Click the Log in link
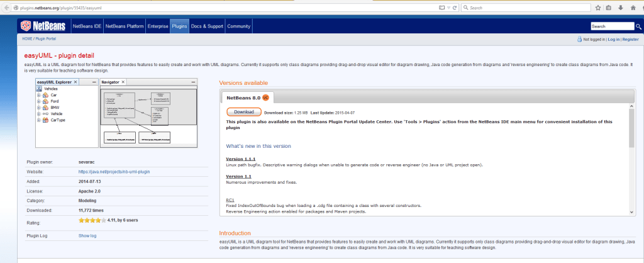Image resolution: width=644 pixels, height=263 pixels. [613, 39]
